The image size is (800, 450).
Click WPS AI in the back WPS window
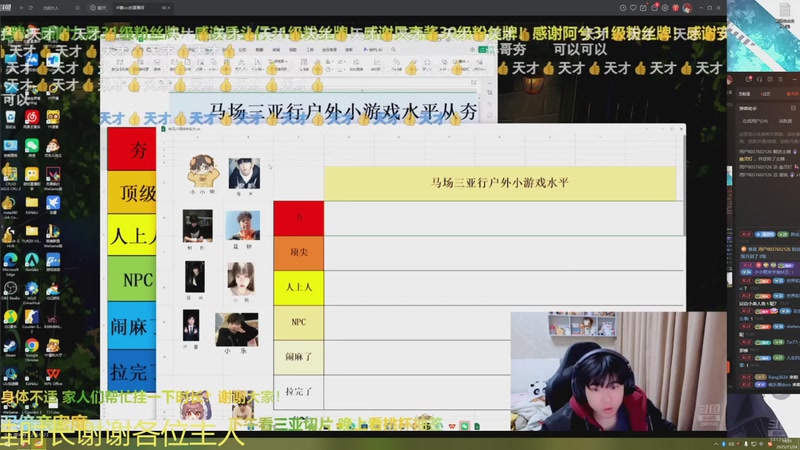coord(373,49)
